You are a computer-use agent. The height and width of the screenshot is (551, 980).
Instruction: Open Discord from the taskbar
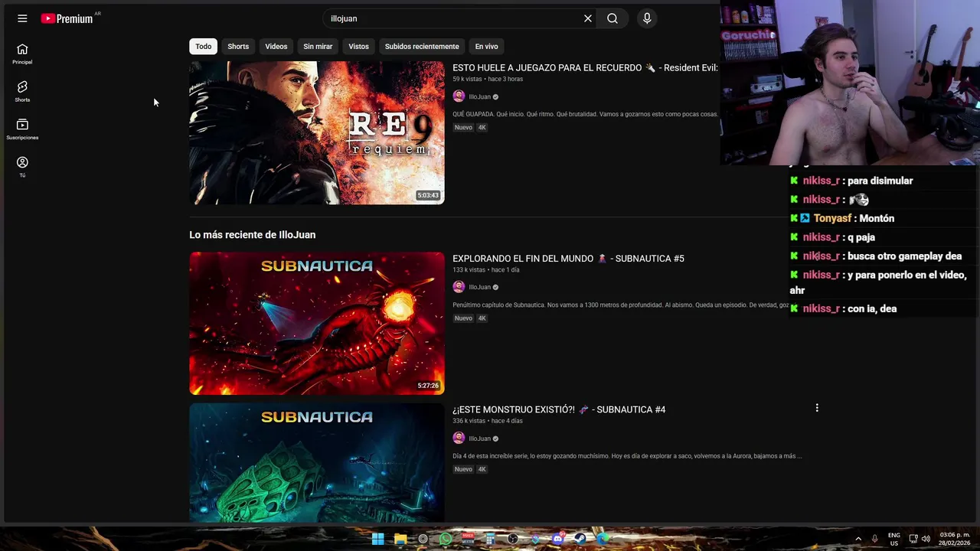click(558, 539)
